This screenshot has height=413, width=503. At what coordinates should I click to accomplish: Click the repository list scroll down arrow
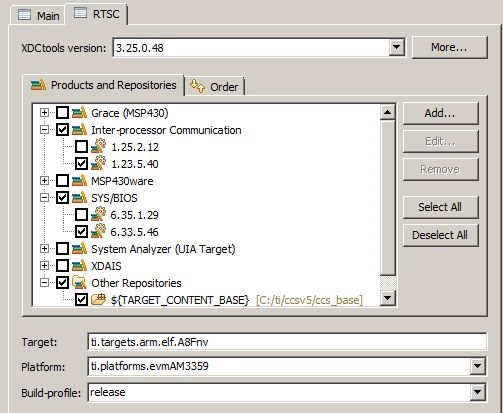[388, 298]
